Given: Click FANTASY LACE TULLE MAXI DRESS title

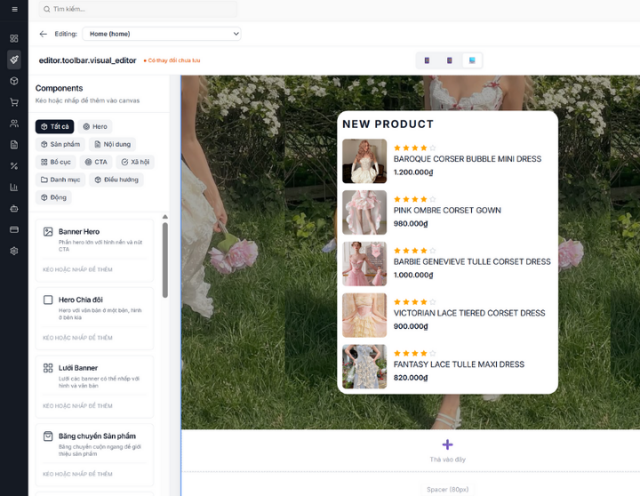Looking at the screenshot, I should point(459,365).
